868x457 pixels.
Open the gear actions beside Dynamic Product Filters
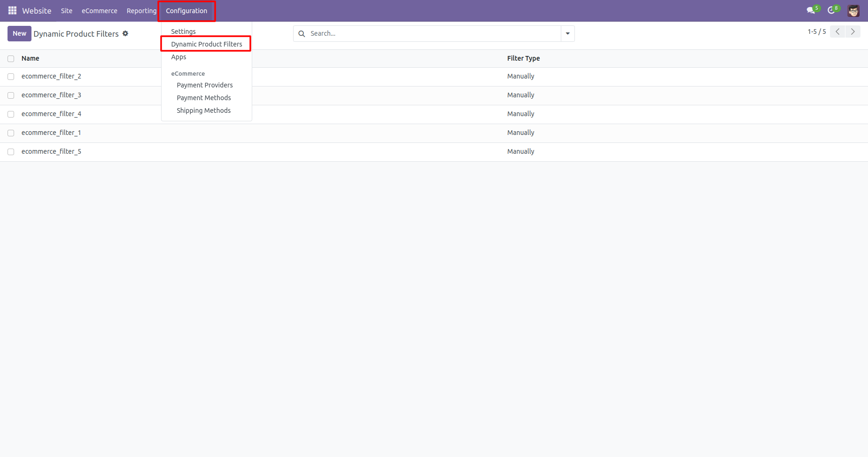(125, 33)
